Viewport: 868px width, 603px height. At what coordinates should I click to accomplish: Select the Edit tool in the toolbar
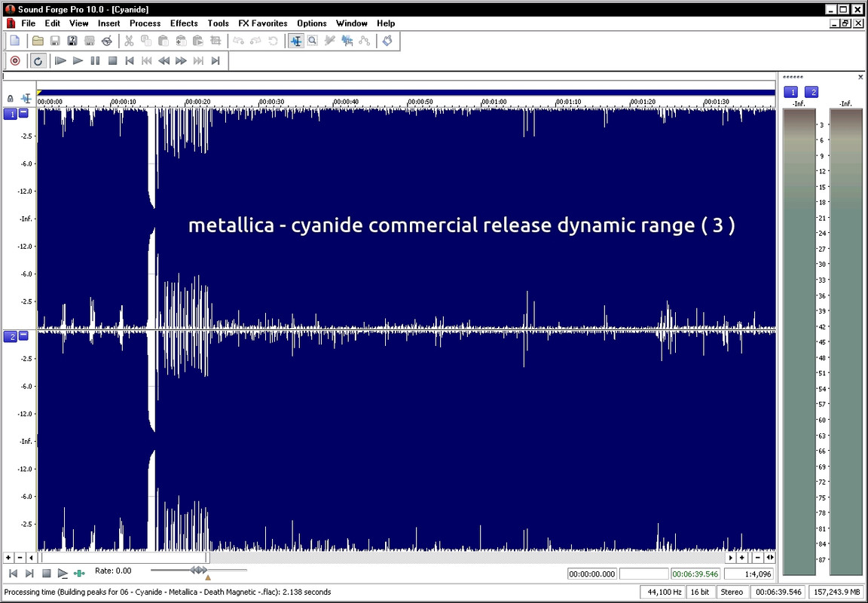tap(296, 41)
